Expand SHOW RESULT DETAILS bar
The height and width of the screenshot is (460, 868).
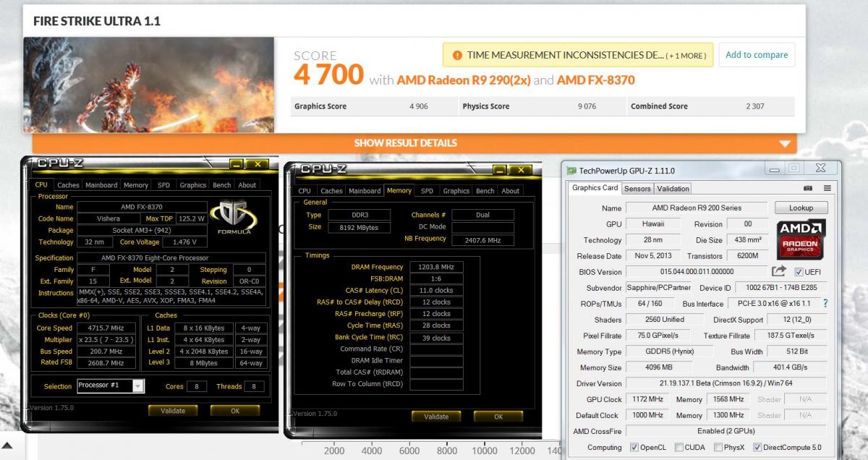[x=414, y=143]
